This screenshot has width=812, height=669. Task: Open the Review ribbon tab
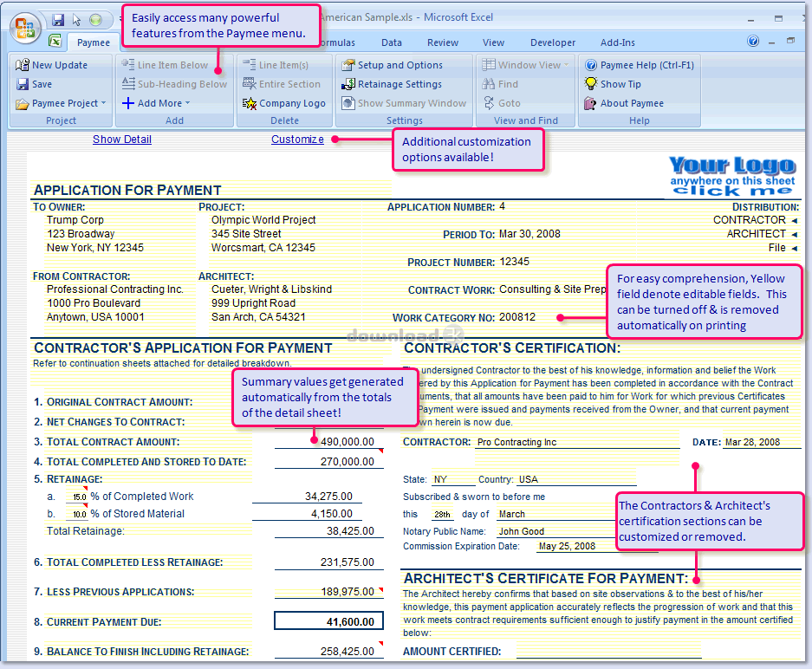coord(443,42)
